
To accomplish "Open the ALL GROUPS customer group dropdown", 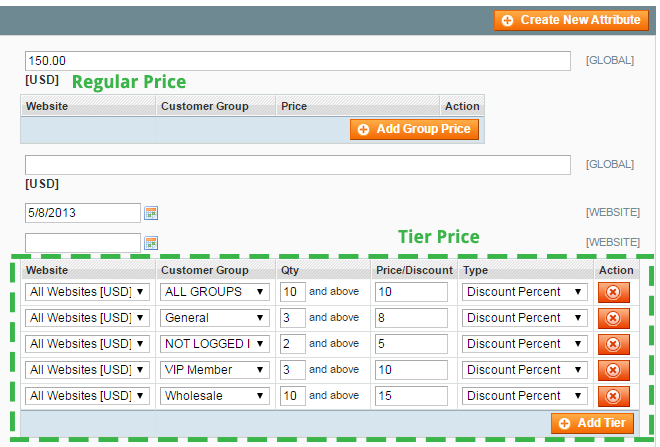I will (215, 292).
